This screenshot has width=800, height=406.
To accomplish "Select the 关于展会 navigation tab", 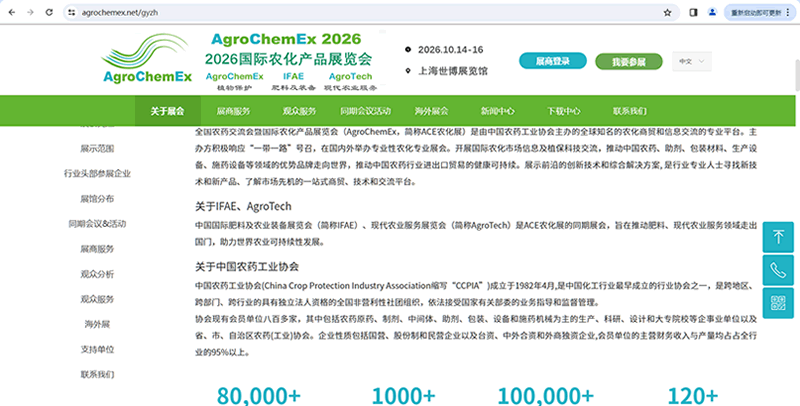I will (167, 110).
